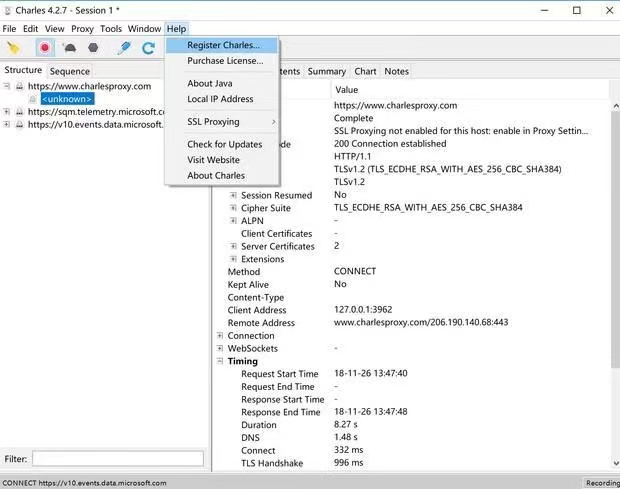This screenshot has height=489, width=620.
Task: Select the Remote Address row
Action: click(x=412, y=323)
